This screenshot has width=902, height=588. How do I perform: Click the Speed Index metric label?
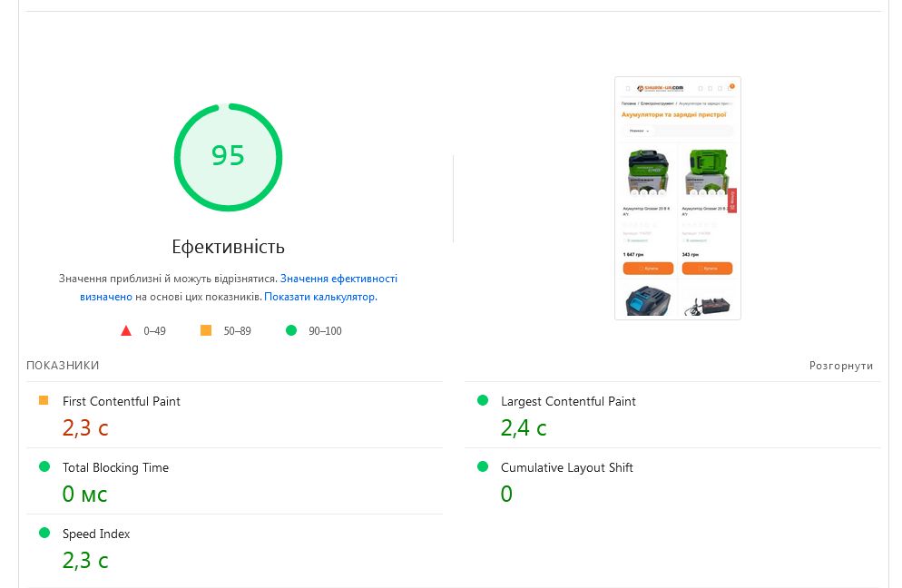point(96,534)
